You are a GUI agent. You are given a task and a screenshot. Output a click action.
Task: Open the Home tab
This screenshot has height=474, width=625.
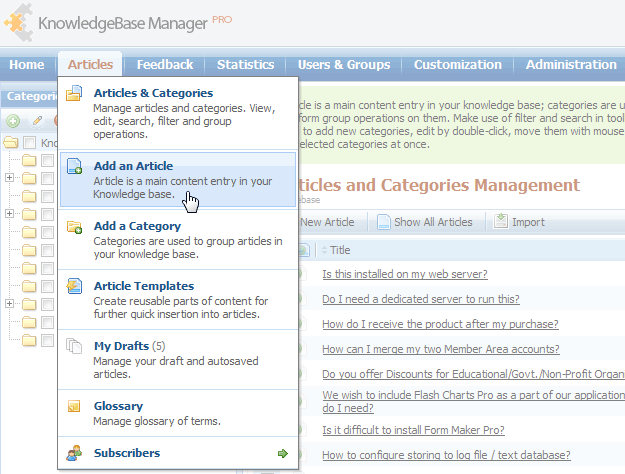click(27, 65)
